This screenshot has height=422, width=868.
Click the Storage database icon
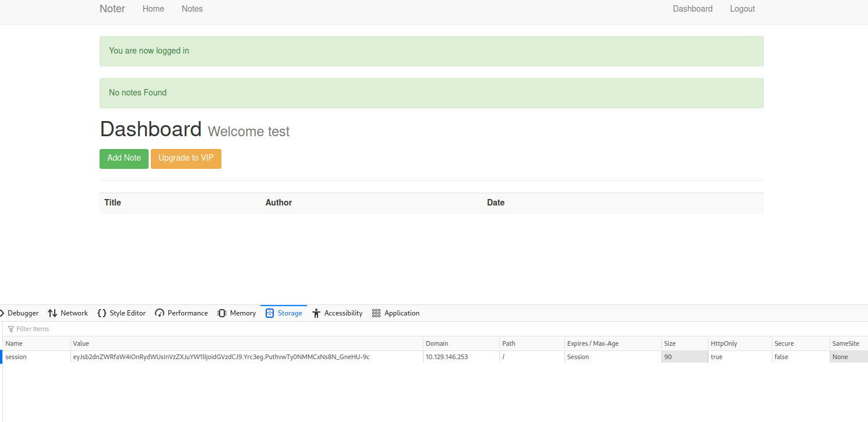[270, 313]
